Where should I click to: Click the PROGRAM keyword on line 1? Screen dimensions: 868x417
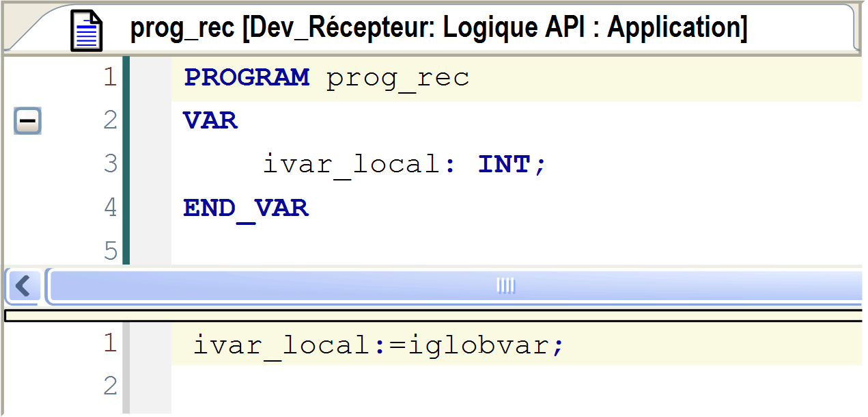tap(247, 78)
